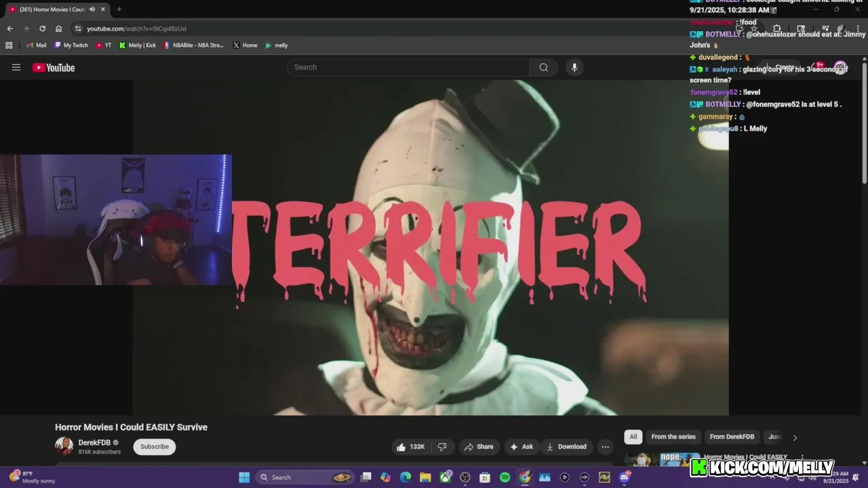Click the YouTube search magnifier button
The image size is (868, 488).
click(543, 67)
